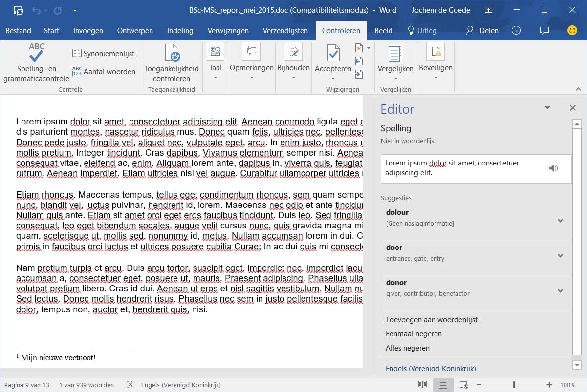Image resolution: width=587 pixels, height=392 pixels.
Task: Click the 1 van 939 woorden counter
Action: click(x=87, y=385)
